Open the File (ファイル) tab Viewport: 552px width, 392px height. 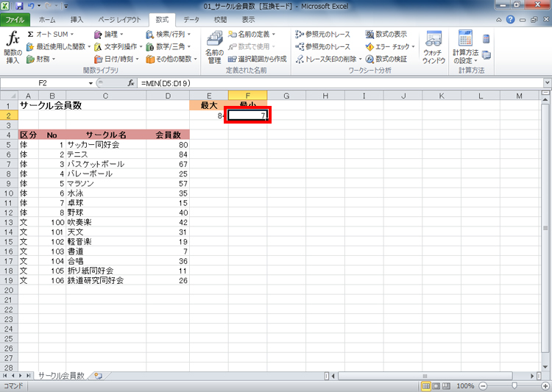15,20
